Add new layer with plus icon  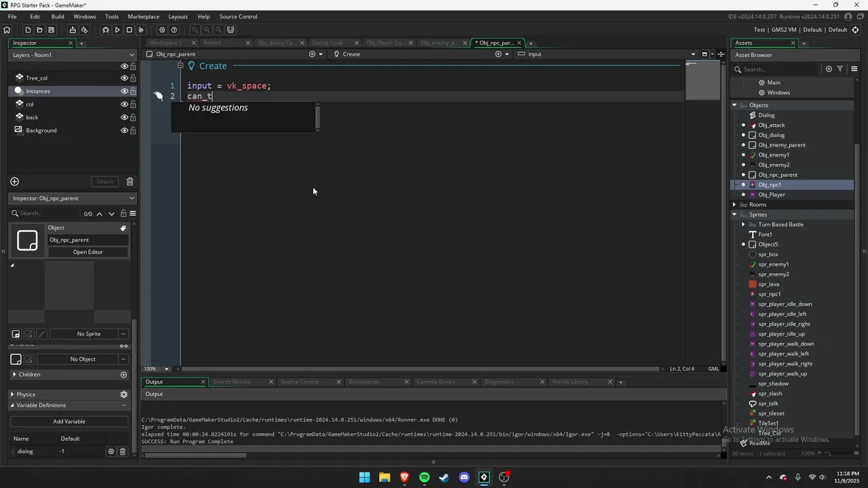[14, 182]
